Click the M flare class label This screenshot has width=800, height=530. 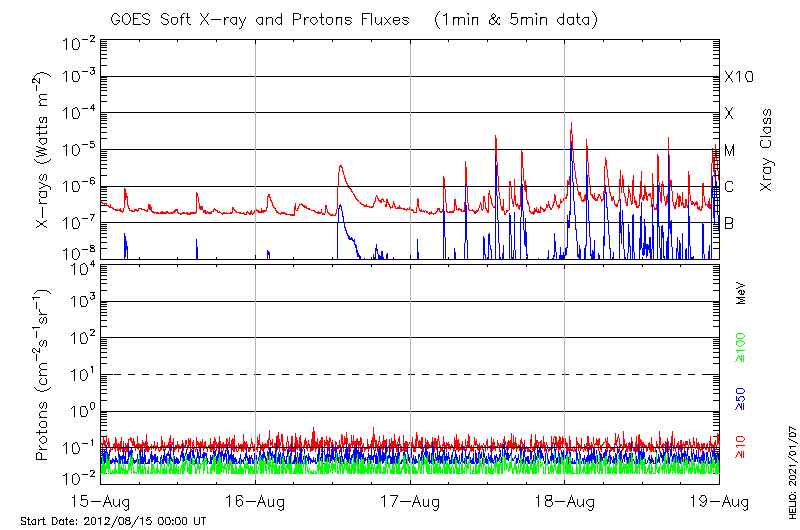click(x=730, y=151)
